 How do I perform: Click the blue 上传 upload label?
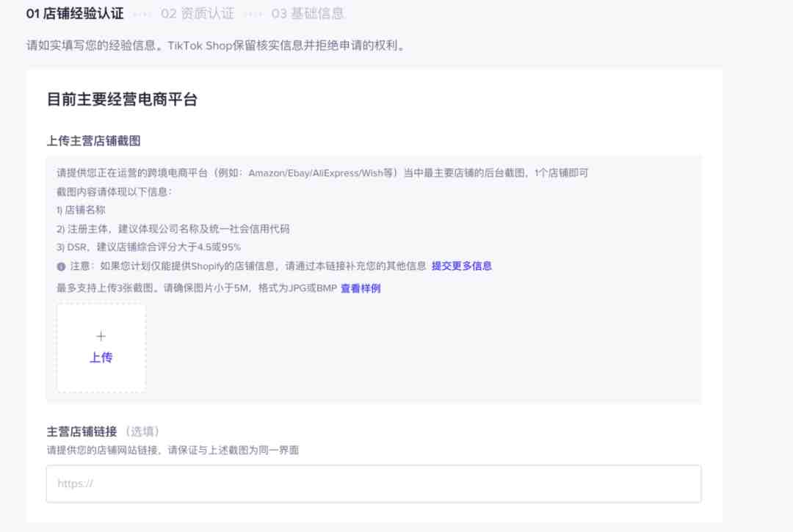[x=101, y=357]
